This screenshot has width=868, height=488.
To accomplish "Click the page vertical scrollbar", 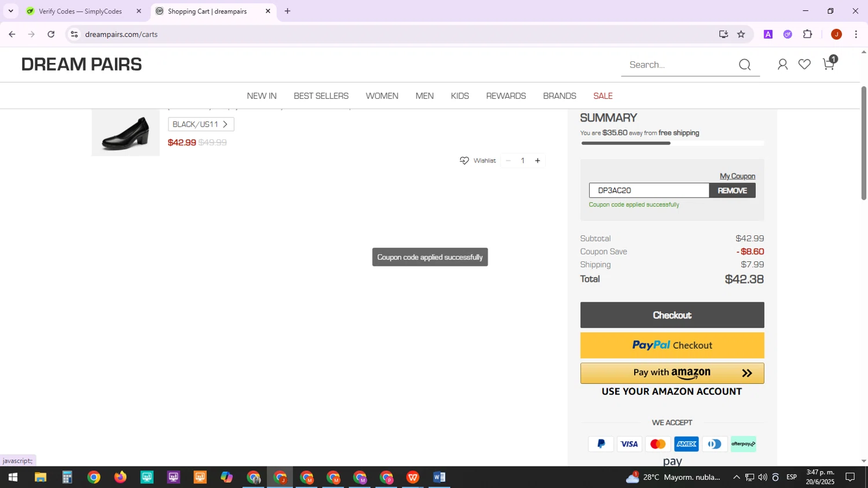I will point(864,143).
